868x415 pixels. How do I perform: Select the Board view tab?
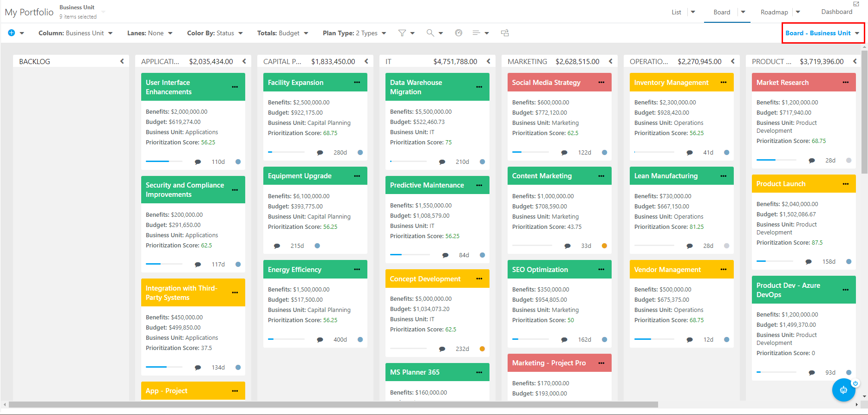722,12
